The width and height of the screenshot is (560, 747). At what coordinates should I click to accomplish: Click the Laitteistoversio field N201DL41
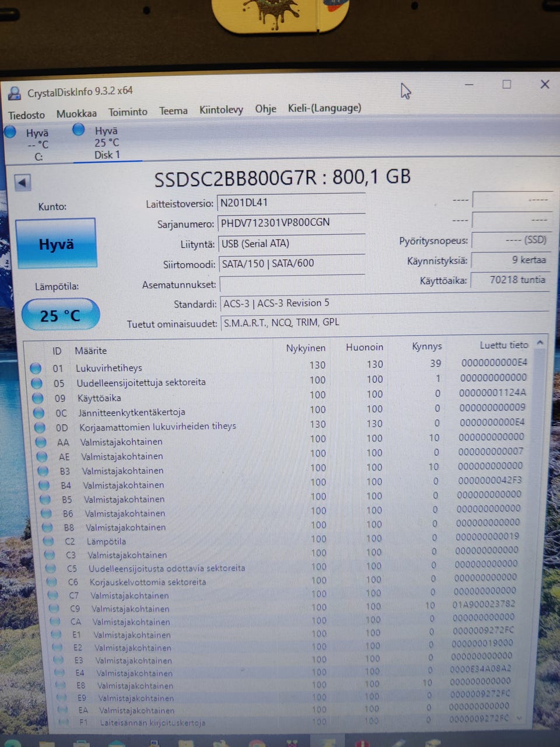[x=291, y=203]
